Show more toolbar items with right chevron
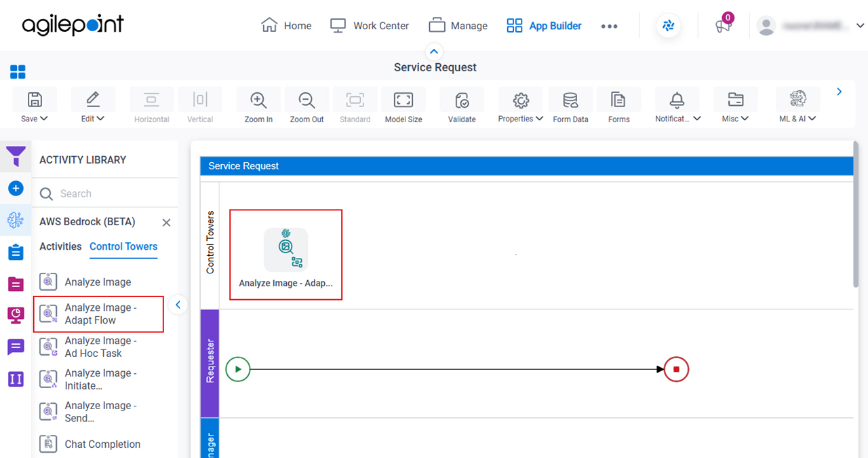868x458 pixels. tap(840, 92)
